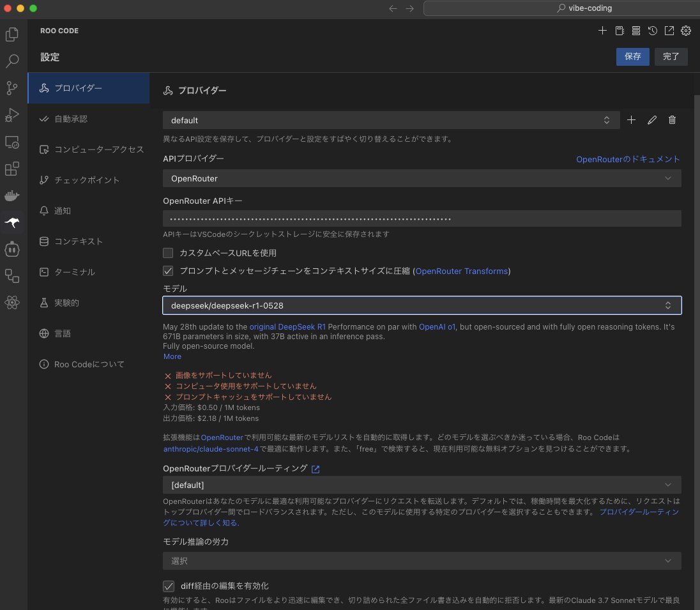The height and width of the screenshot is (610, 700).
Task: Click the 保存 save button
Action: (x=632, y=57)
